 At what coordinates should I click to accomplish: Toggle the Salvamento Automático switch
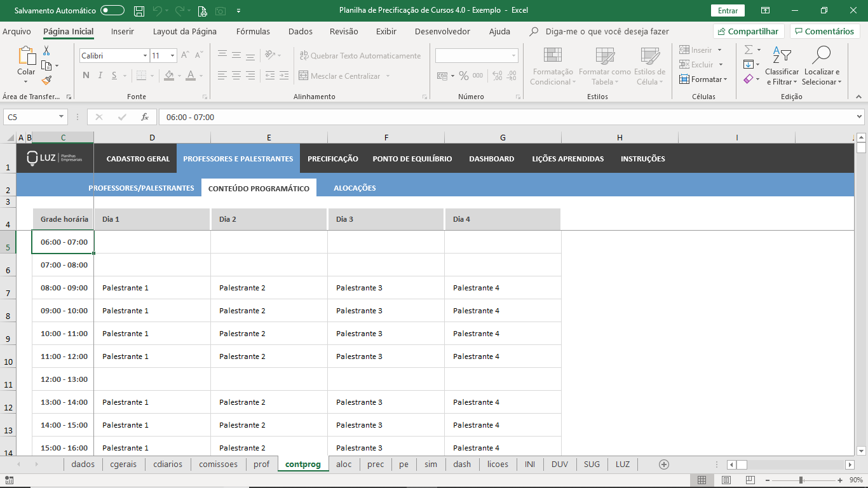[112, 11]
